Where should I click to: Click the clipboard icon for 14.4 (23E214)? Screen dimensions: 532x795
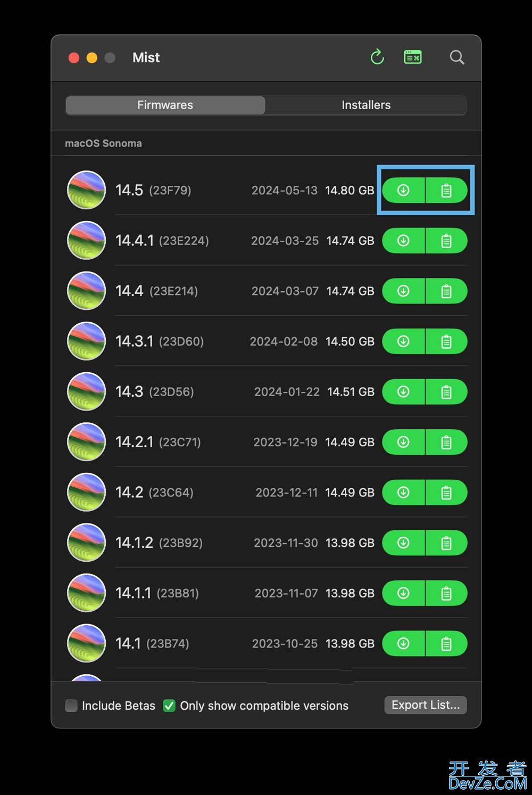pyautogui.click(x=446, y=291)
